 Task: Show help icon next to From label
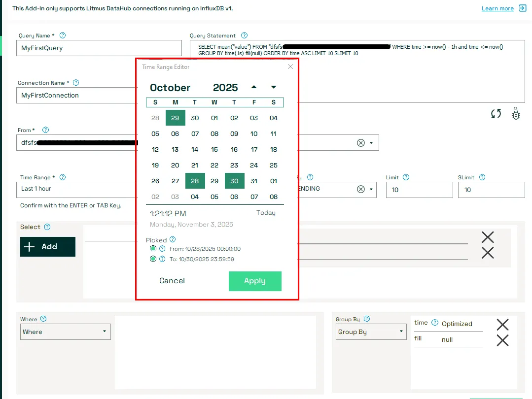point(45,130)
